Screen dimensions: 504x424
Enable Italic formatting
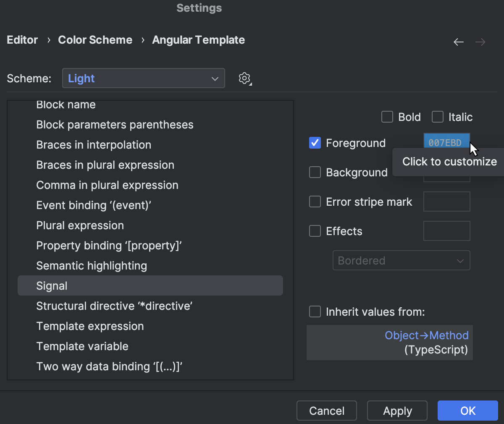pyautogui.click(x=437, y=117)
